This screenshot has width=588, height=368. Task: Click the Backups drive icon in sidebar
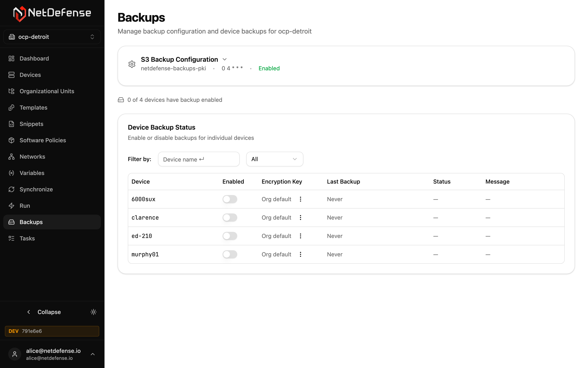(11, 222)
